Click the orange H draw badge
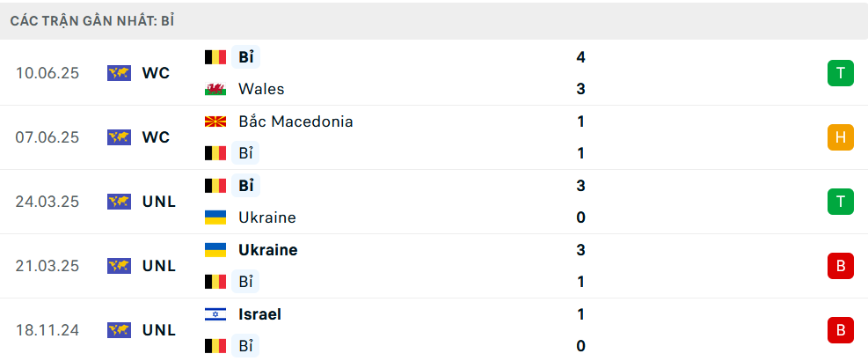This screenshot has width=868, height=361. 840,137
